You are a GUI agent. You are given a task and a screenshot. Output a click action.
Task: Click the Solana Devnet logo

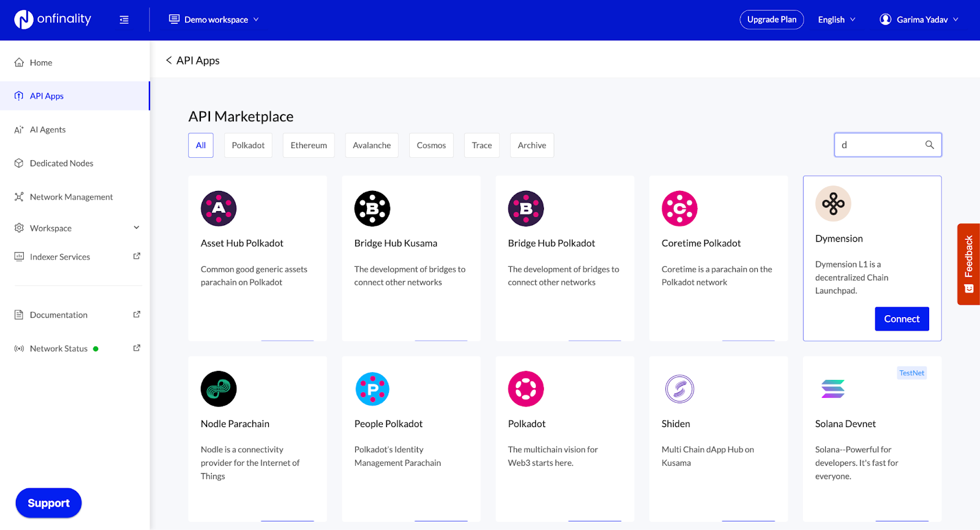point(833,389)
